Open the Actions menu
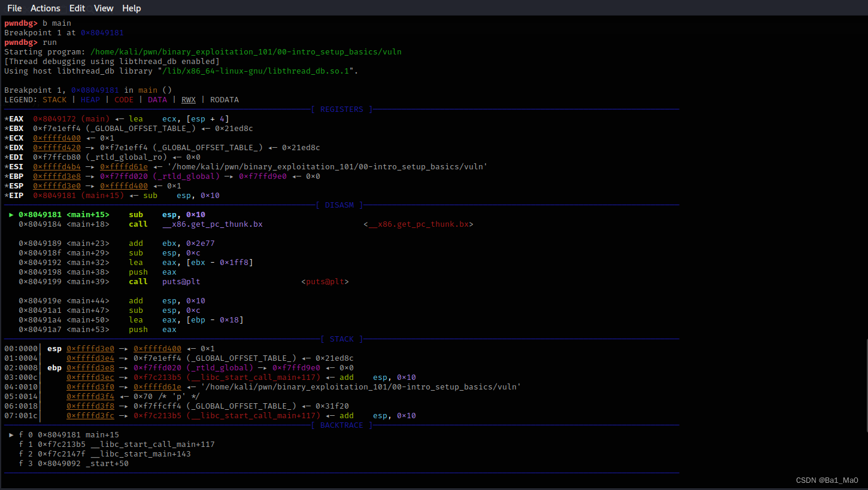 [45, 8]
